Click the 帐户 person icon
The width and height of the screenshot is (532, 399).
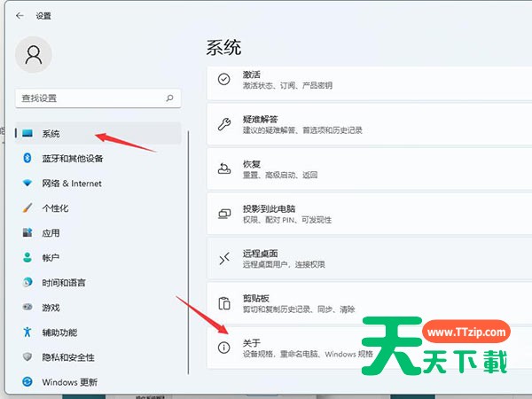(27, 257)
